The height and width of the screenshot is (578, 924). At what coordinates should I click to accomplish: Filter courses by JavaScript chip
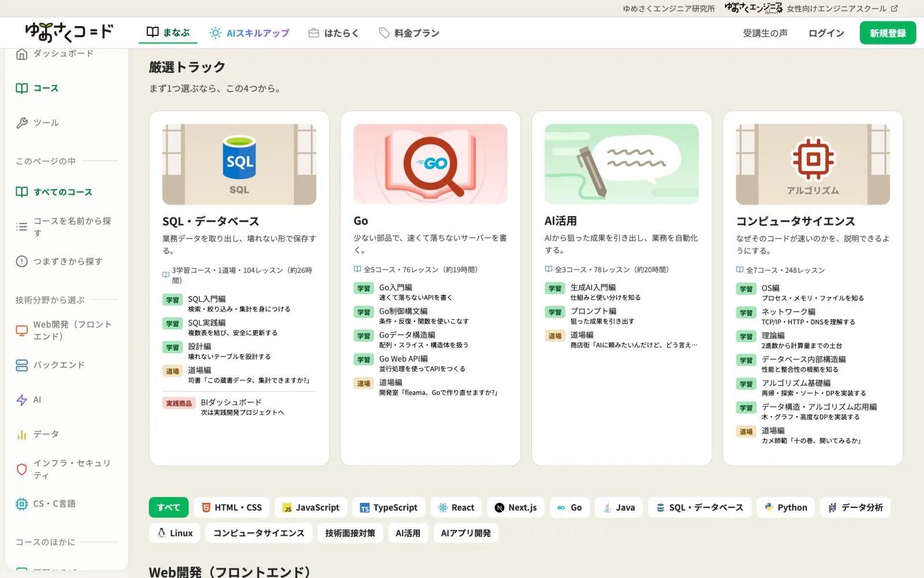311,507
